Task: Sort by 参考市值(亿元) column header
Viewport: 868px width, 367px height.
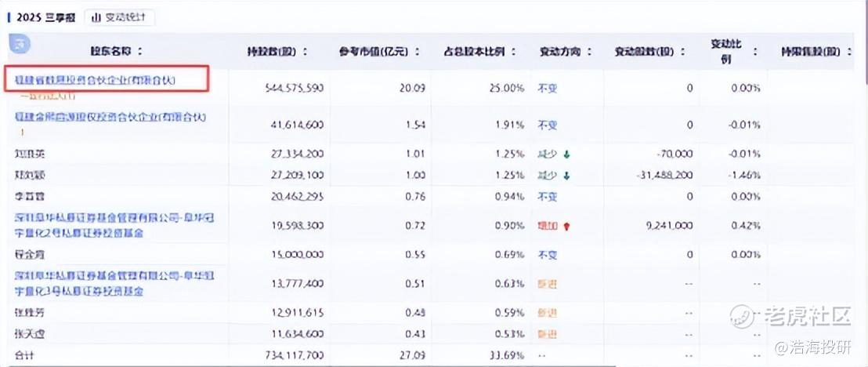Action: click(378, 52)
